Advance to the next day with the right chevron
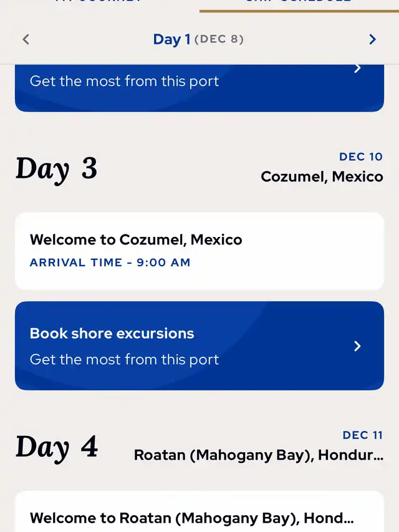The height and width of the screenshot is (532, 399). pyautogui.click(x=373, y=39)
